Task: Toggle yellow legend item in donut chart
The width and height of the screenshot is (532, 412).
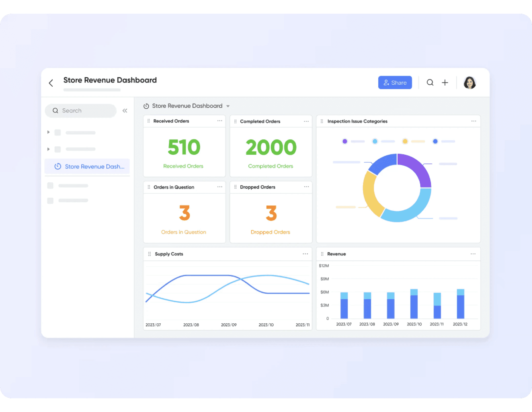Action: [x=405, y=141]
